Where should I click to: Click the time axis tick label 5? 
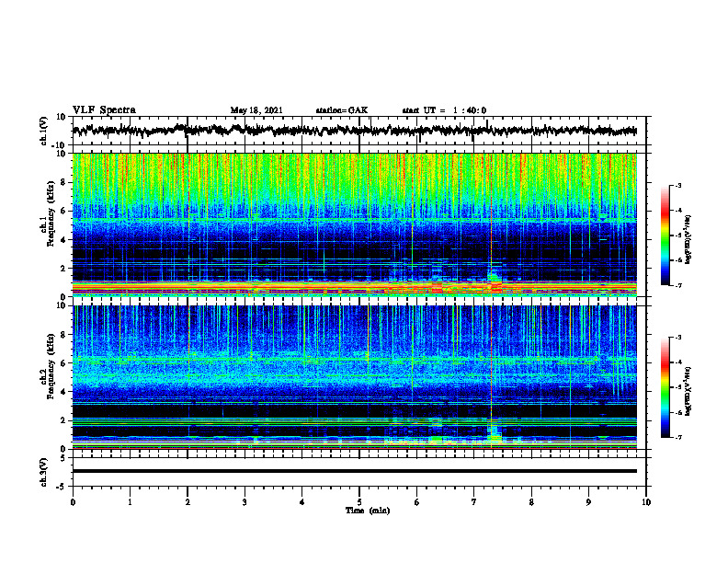(x=359, y=502)
